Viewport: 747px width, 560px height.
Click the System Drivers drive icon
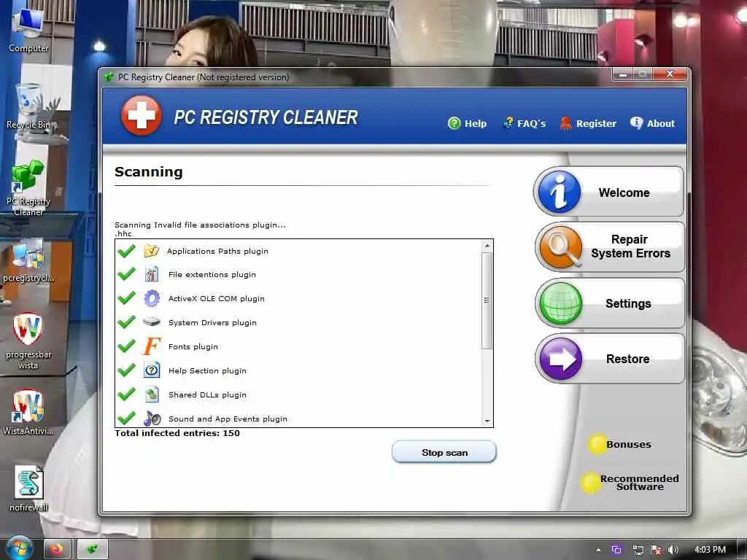[x=152, y=322]
